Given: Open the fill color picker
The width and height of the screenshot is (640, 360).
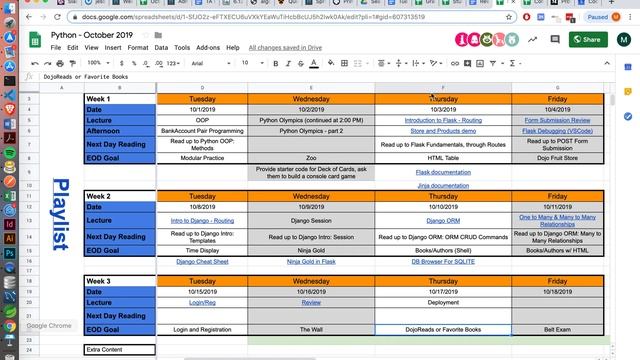Looking at the screenshot, I should point(331,63).
